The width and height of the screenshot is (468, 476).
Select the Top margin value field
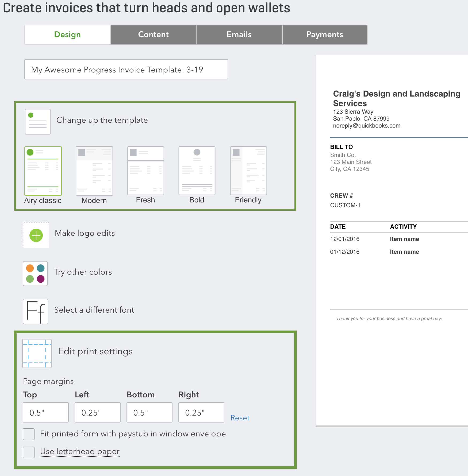(45, 412)
